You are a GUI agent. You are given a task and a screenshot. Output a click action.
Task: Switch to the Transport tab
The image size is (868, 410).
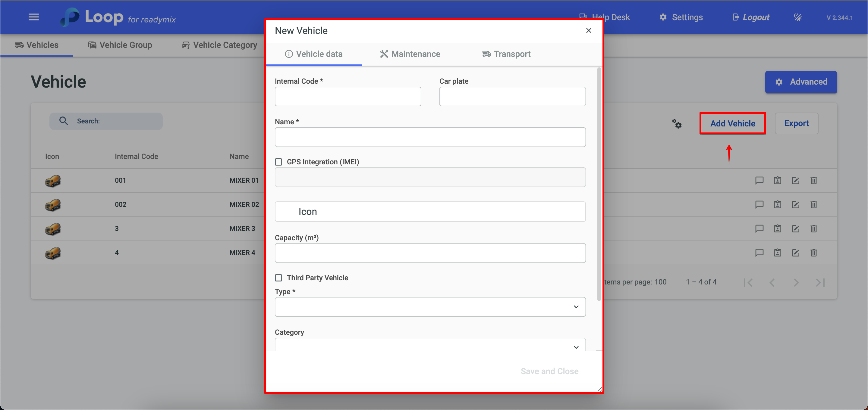pyautogui.click(x=506, y=54)
